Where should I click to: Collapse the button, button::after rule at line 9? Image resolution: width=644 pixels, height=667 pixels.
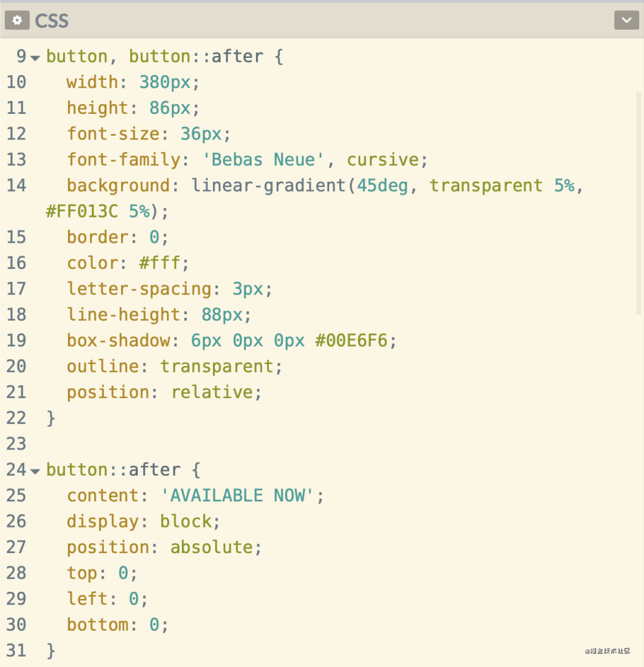click(35, 58)
